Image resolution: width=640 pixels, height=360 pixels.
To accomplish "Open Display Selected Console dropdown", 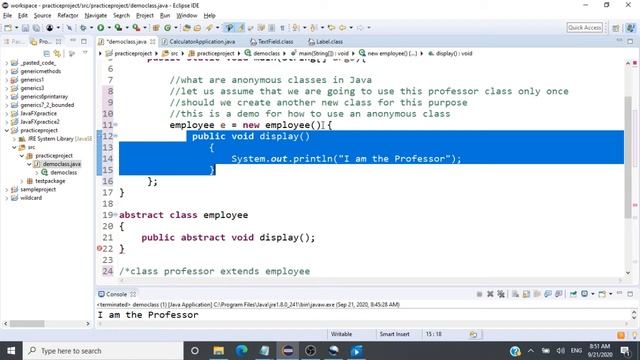I will click(x=592, y=294).
